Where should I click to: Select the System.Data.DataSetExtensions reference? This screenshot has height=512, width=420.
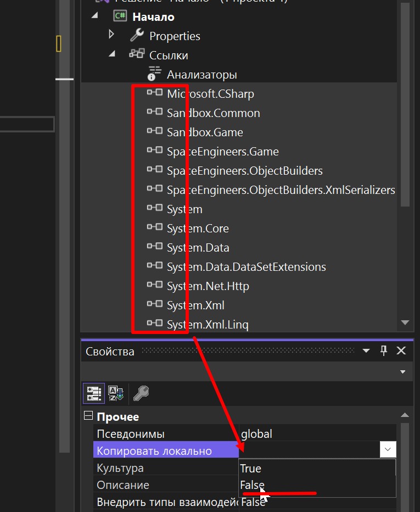coord(247,267)
